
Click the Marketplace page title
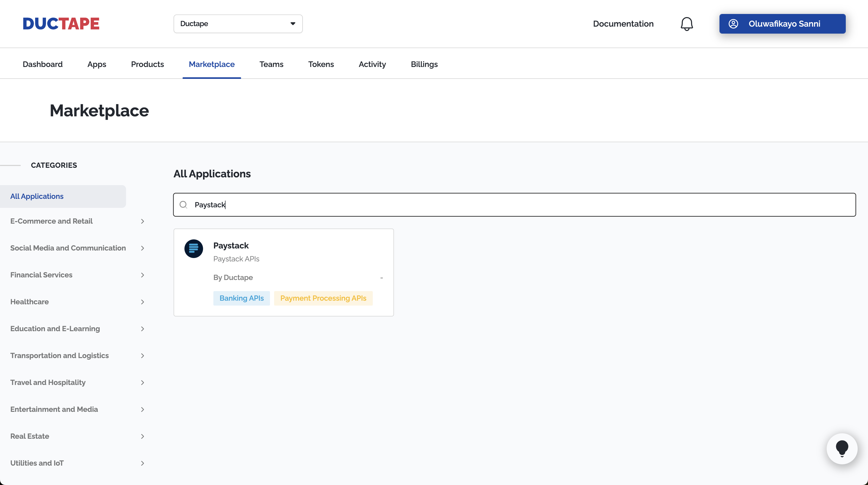[x=99, y=111]
